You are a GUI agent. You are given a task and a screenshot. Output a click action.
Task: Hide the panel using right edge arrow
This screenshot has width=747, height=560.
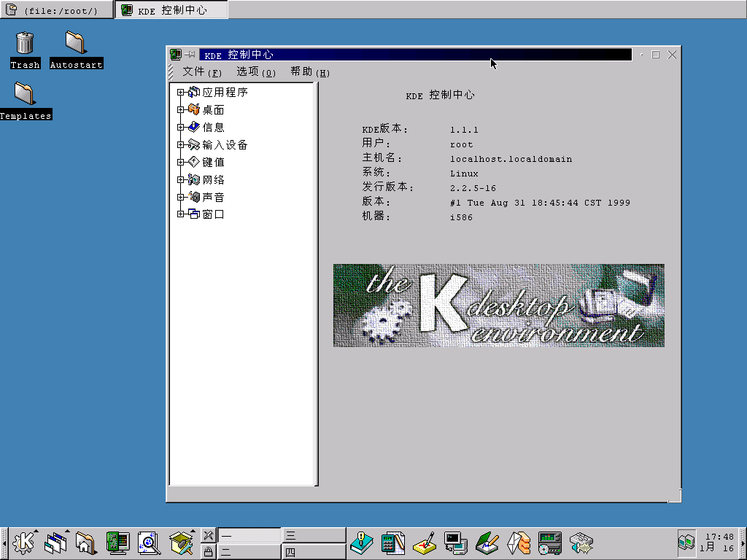coord(743,543)
